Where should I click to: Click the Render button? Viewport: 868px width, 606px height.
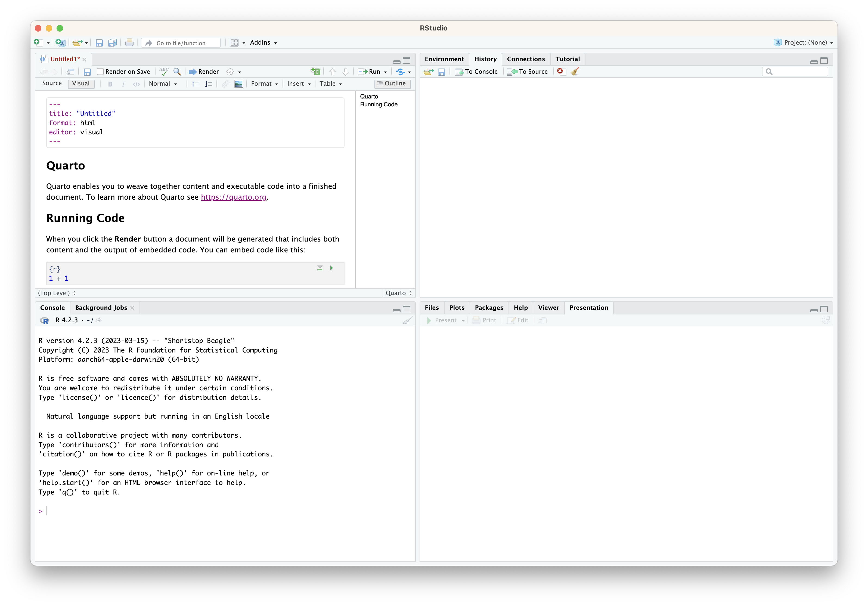coord(204,72)
